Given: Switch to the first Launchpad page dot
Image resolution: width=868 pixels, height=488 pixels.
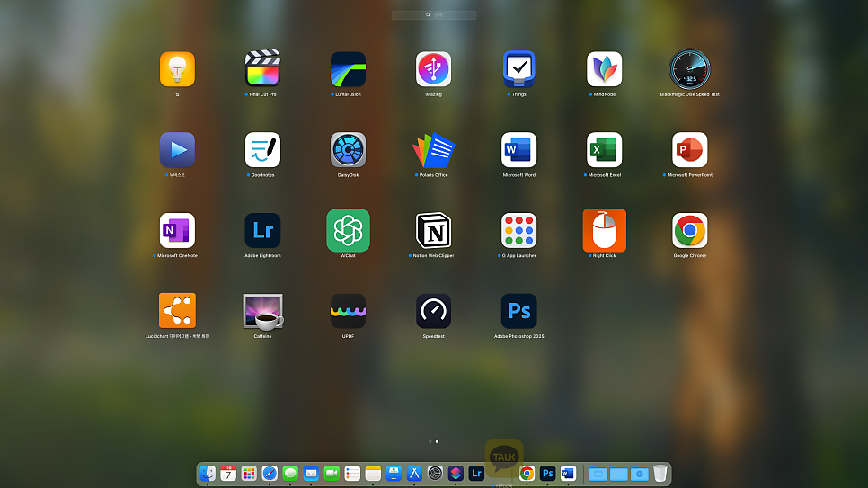Looking at the screenshot, I should 430,441.
